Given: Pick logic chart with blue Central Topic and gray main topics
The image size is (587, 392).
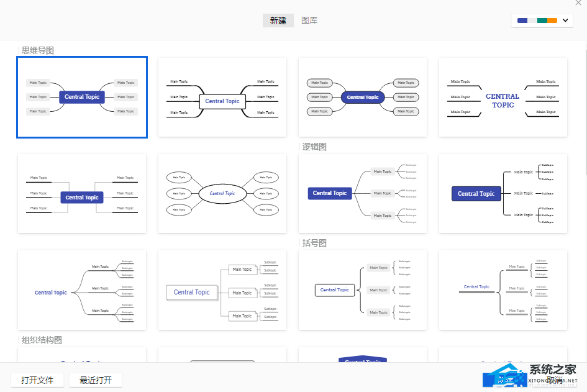Looking at the screenshot, I should pyautogui.click(x=363, y=194).
